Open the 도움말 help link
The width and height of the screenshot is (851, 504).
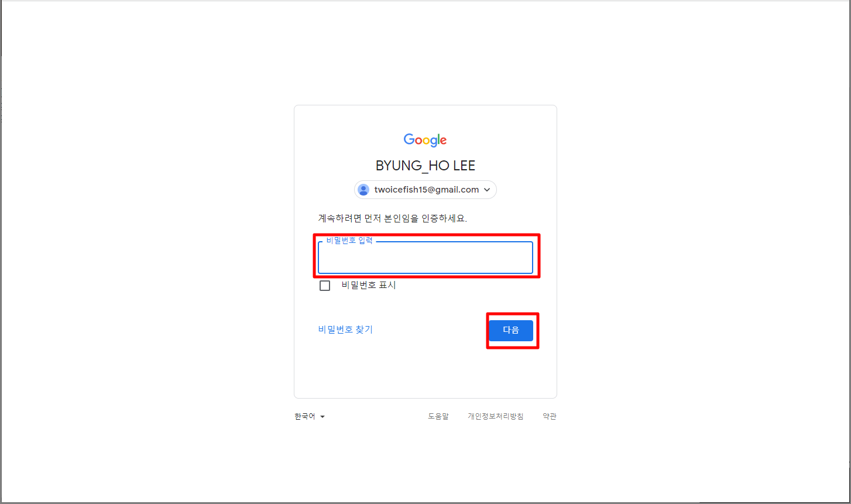[x=438, y=417]
